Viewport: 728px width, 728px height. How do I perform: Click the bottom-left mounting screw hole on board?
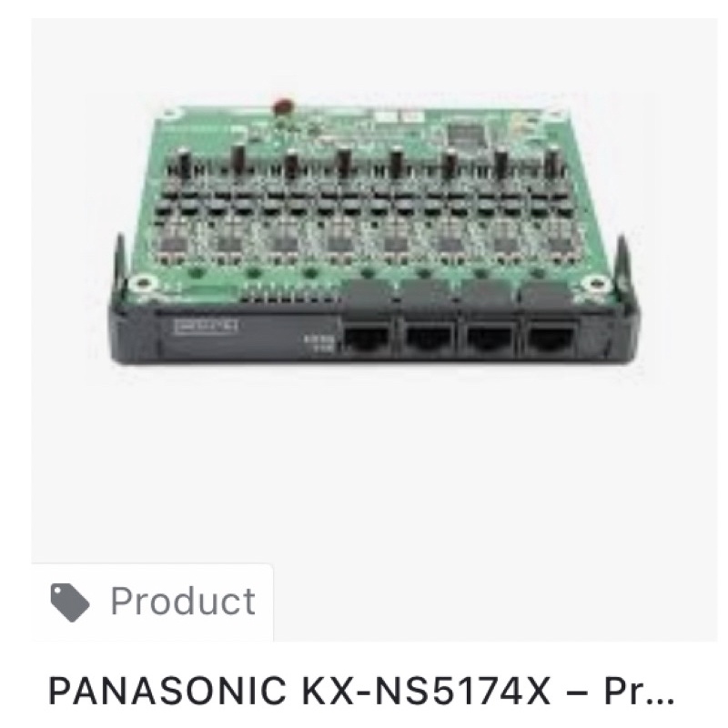tap(143, 282)
